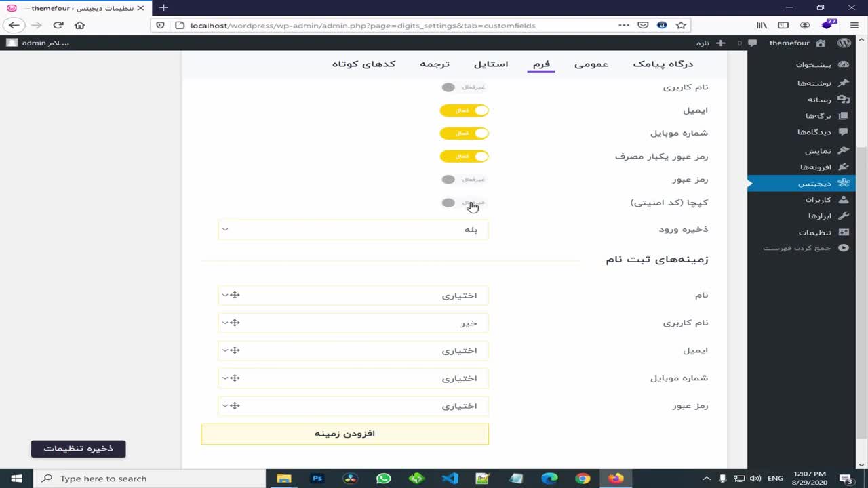Open the نام registration field dropdown
868x488 pixels.
click(353, 295)
